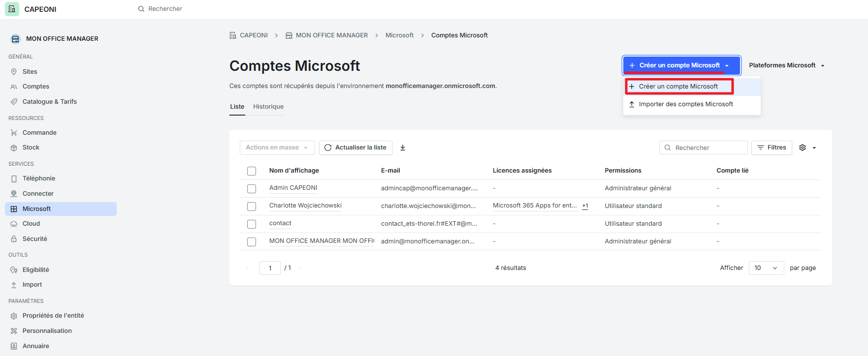Open Sécurité via its lock icon
868x356 pixels.
point(14,239)
